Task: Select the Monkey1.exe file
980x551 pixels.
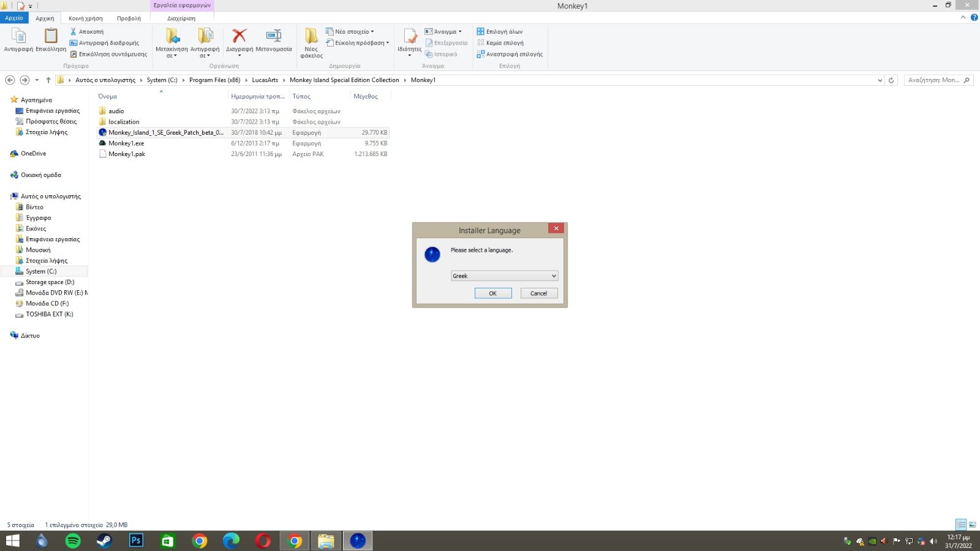Action: [126, 143]
